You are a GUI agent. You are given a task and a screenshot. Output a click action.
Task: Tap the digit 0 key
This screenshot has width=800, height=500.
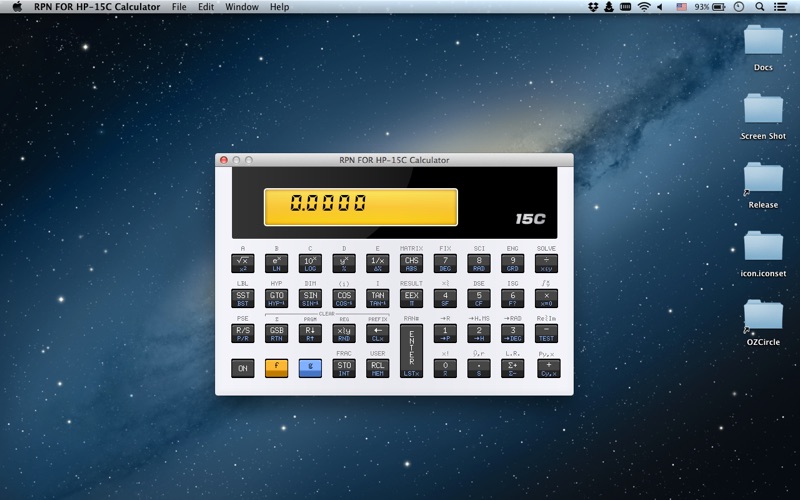coord(445,368)
